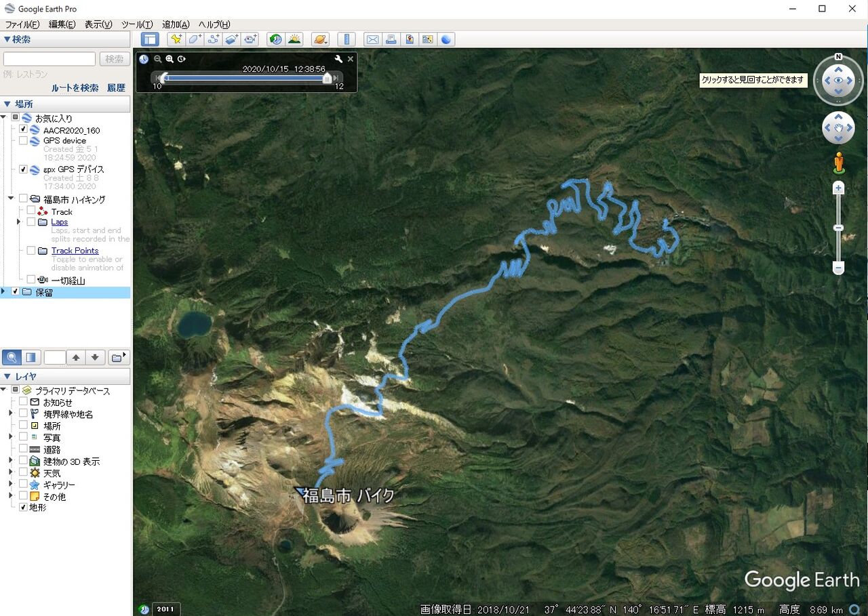
Task: Uncheck the AACR2020_160 checkbox
Action: (x=23, y=129)
